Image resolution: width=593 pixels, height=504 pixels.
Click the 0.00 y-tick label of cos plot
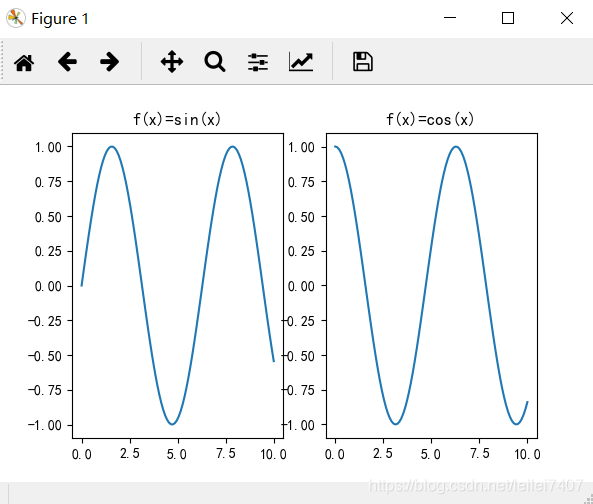pos(301,287)
